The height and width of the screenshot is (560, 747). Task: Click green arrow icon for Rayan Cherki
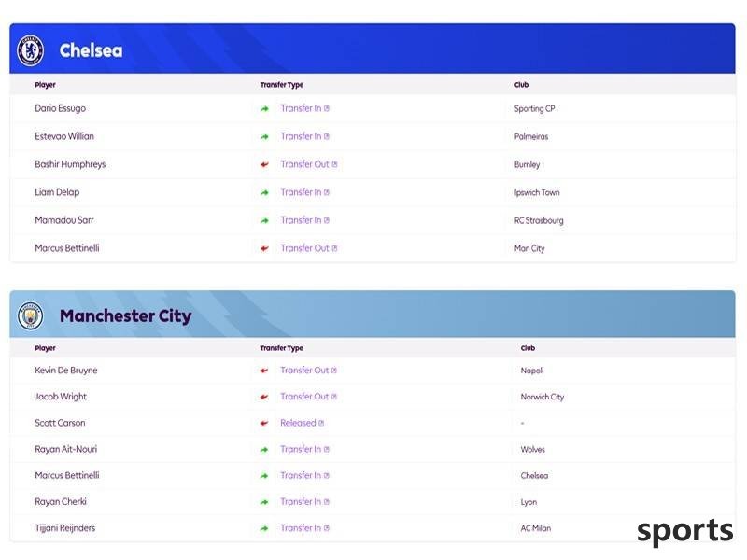pyautogui.click(x=264, y=502)
